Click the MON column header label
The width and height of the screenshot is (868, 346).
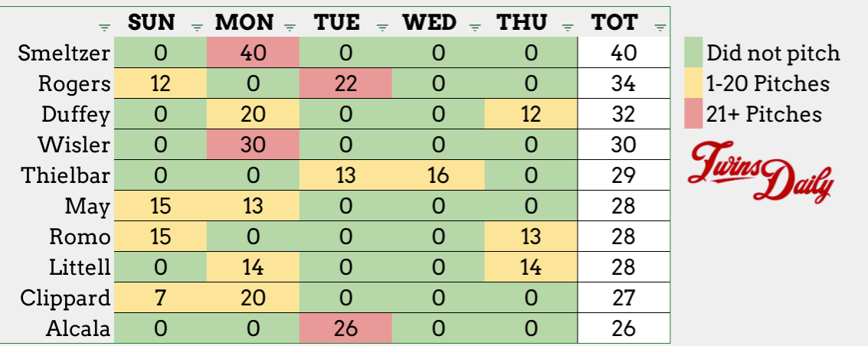tap(244, 22)
